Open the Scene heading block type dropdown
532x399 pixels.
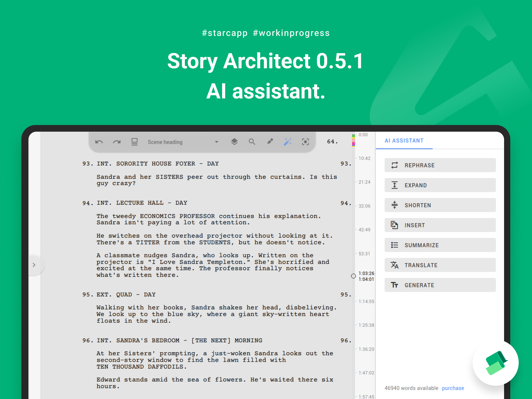point(183,142)
